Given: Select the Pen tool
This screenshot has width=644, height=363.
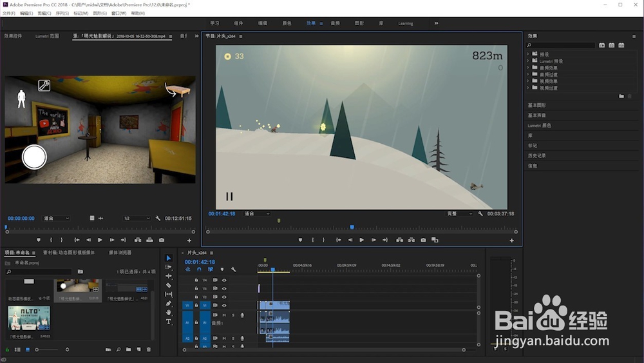Looking at the screenshot, I should [168, 304].
